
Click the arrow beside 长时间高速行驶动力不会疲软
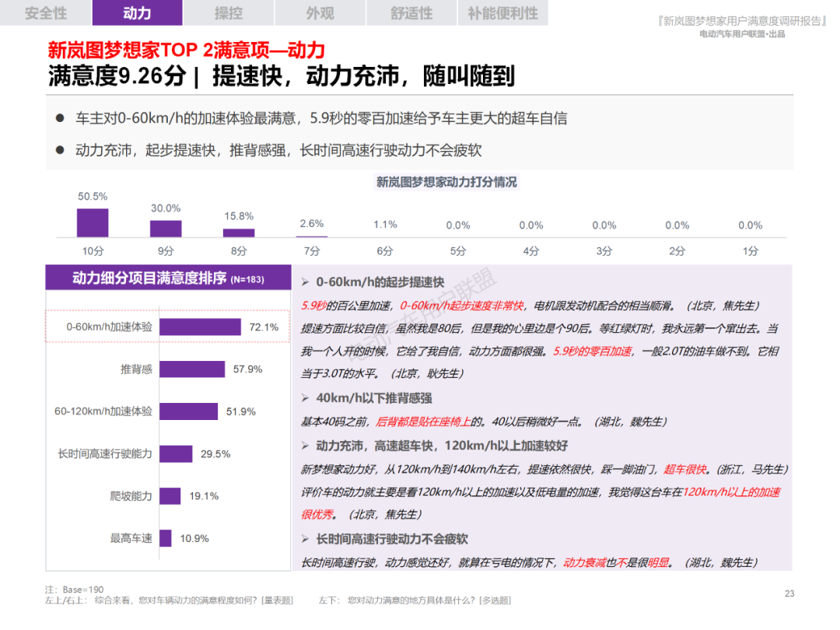click(x=306, y=539)
